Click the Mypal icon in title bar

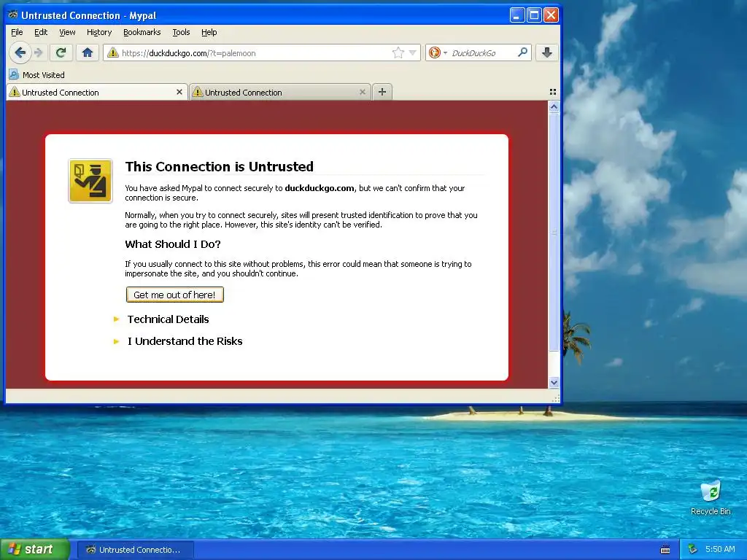pos(13,15)
